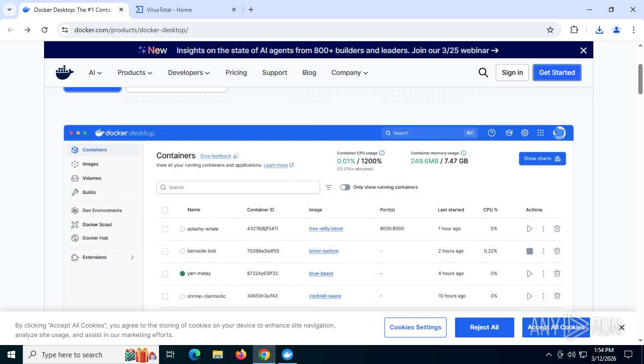644x364 pixels.
Task: Click the Docker Desktop top search box
Action: [x=429, y=133]
